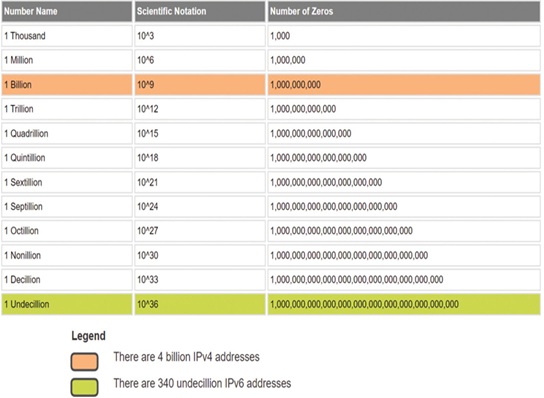544x398 pixels.
Task: Select the Scientific Notation column header
Action: (200, 11)
